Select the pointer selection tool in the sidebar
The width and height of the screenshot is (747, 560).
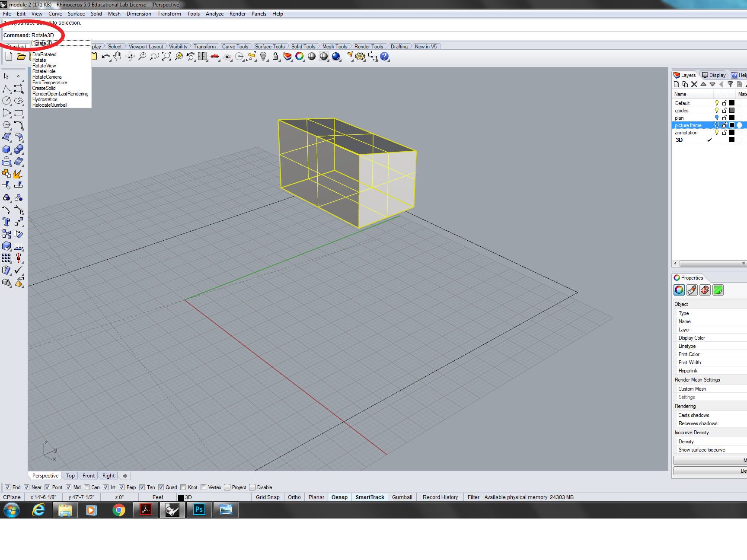point(6,77)
